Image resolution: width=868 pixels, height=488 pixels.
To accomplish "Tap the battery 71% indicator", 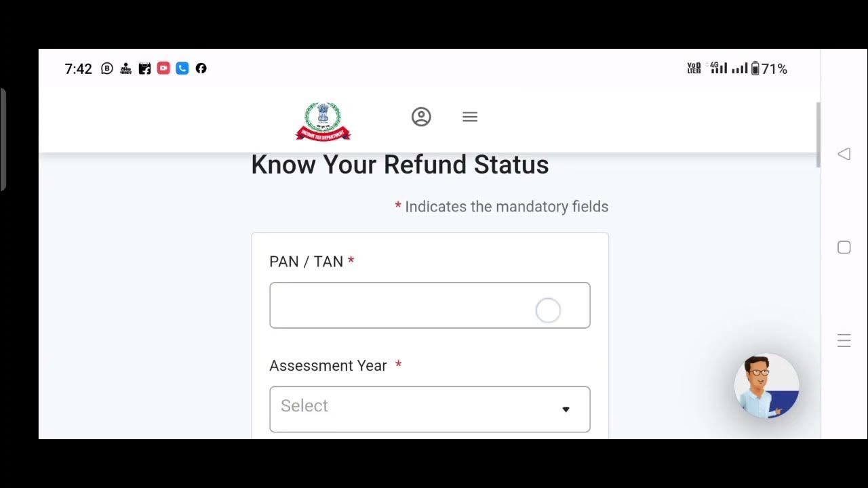I will click(x=769, y=68).
